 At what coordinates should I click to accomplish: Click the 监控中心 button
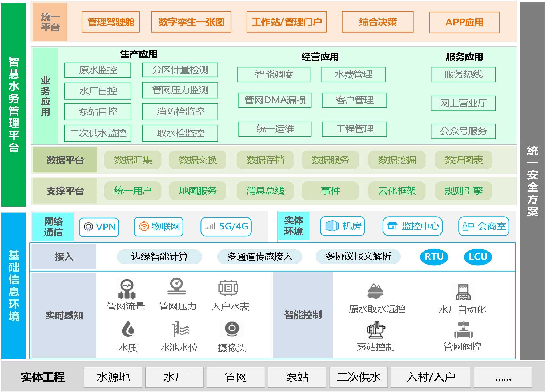point(412,226)
